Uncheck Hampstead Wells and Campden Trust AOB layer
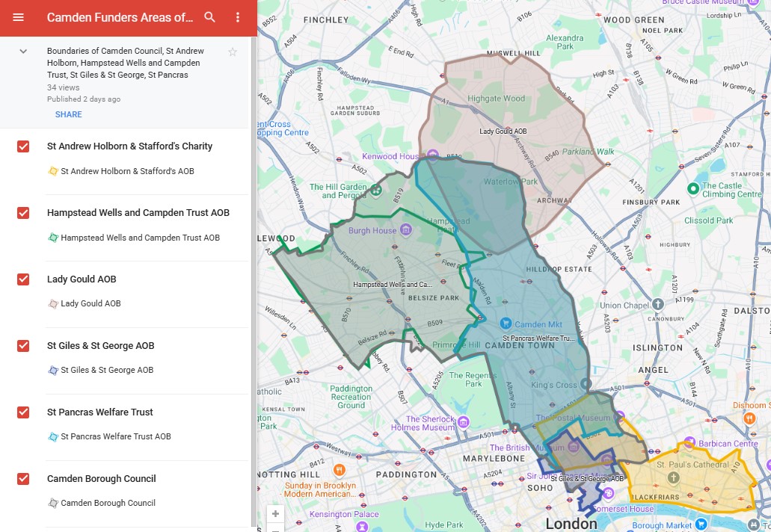Screen dimensions: 771x532 [x=23, y=213]
